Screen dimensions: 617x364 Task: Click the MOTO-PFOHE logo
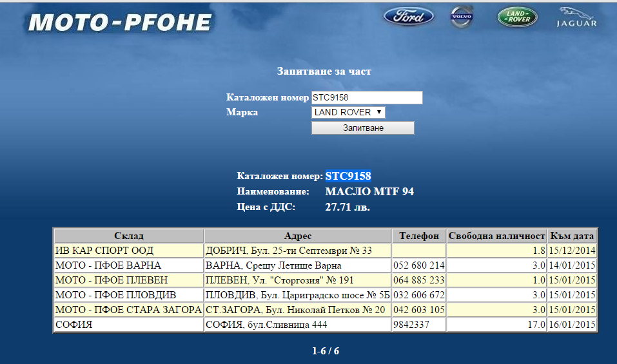click(x=120, y=23)
